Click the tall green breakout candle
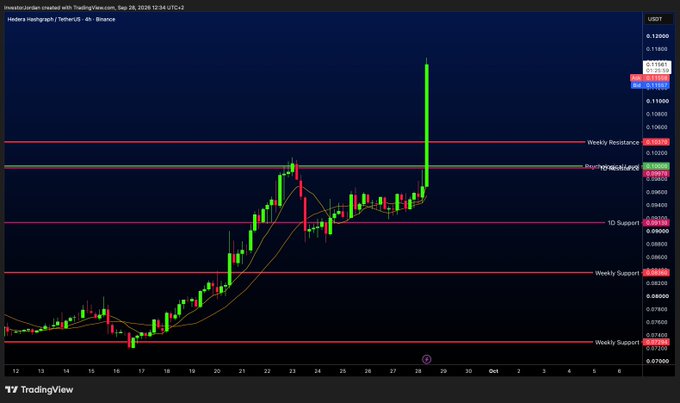This screenshot has height=403, width=680. (427, 125)
